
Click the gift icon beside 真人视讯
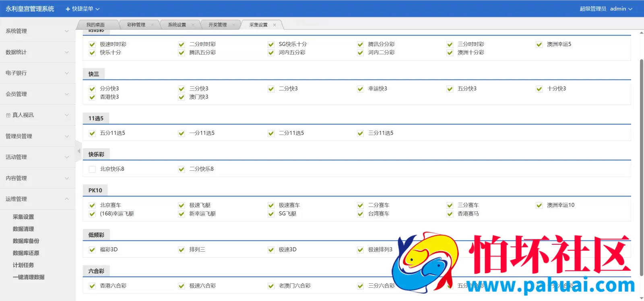click(x=8, y=115)
